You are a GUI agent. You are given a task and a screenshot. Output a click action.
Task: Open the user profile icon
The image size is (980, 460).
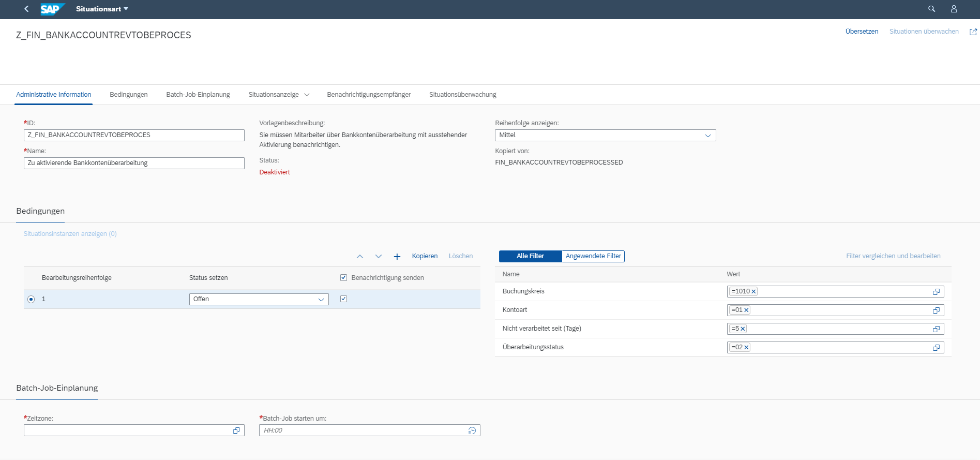coord(954,9)
